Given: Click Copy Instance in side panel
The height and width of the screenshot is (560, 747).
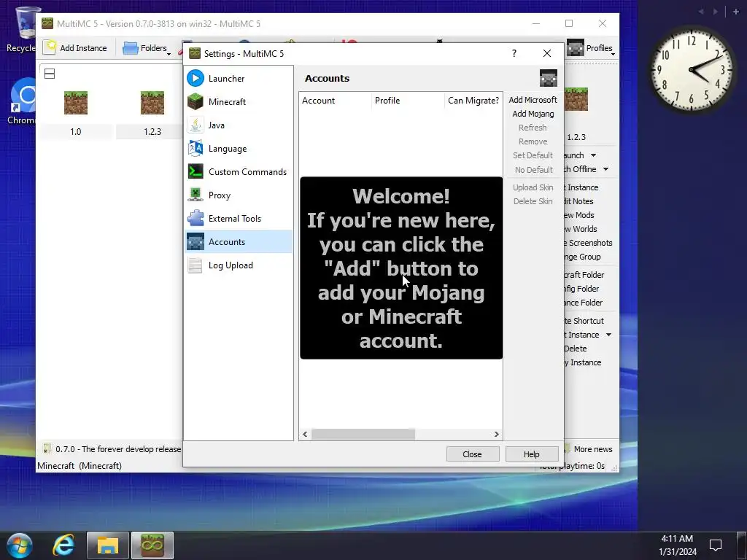Looking at the screenshot, I should click(x=583, y=362).
